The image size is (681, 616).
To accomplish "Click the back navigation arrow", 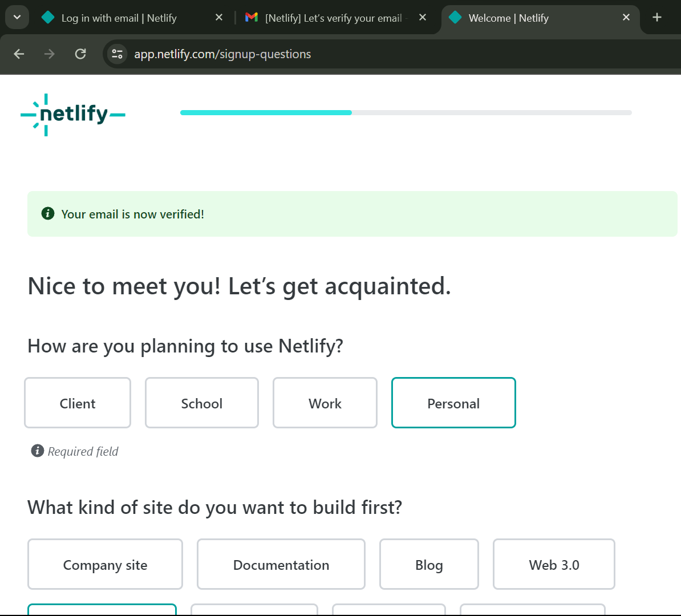I will click(x=19, y=54).
